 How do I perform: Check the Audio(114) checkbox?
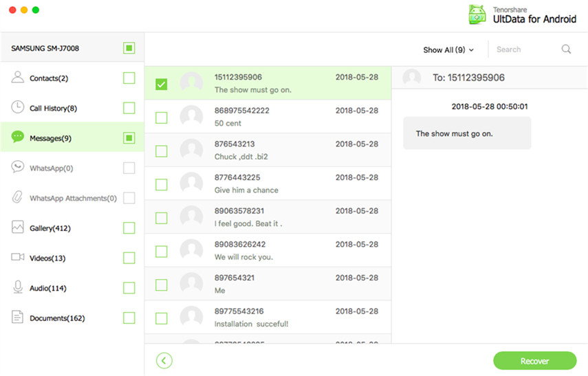click(x=129, y=288)
